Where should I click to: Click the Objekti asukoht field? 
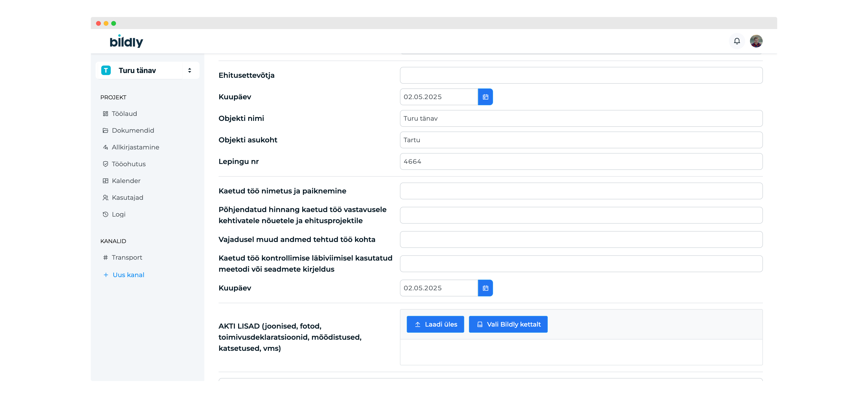[581, 140]
